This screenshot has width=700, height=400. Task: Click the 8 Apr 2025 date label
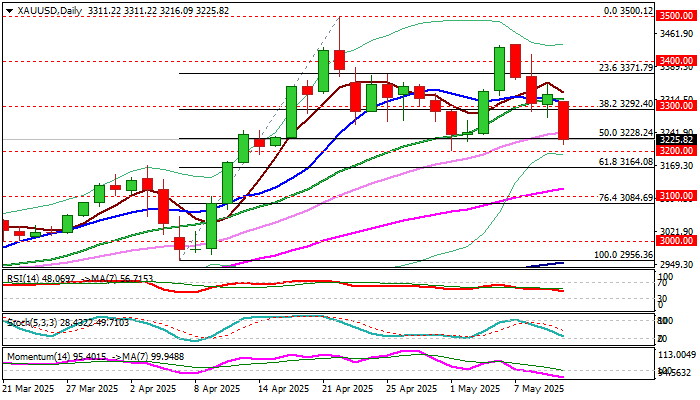click(x=215, y=388)
